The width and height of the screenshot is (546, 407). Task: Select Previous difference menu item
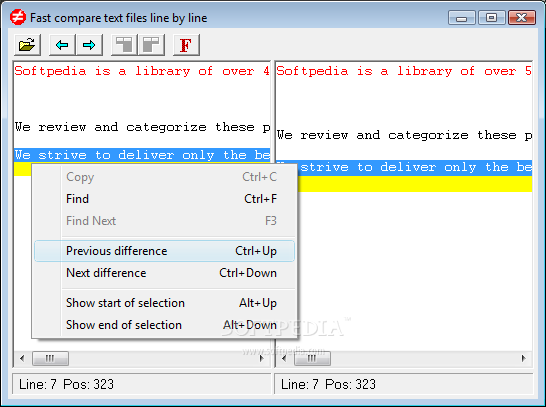tap(164, 251)
